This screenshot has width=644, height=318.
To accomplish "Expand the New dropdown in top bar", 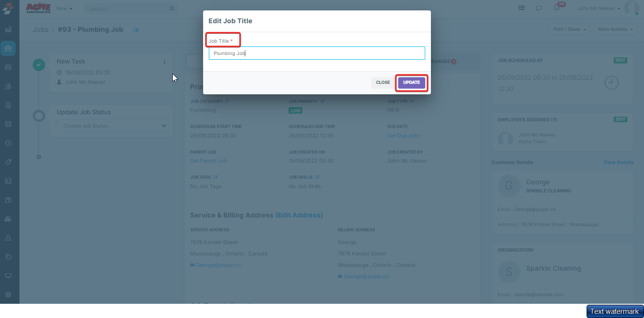I will [65, 9].
